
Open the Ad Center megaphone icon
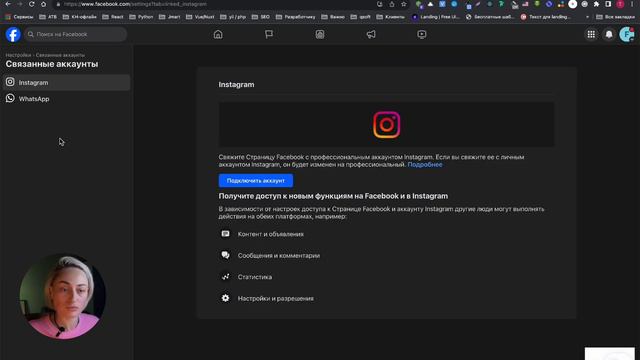pyautogui.click(x=371, y=34)
